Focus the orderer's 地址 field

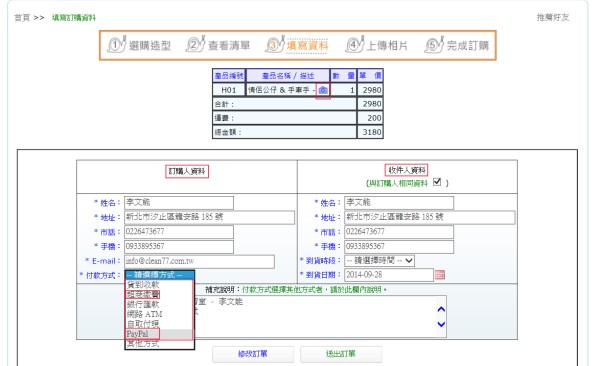pos(209,217)
